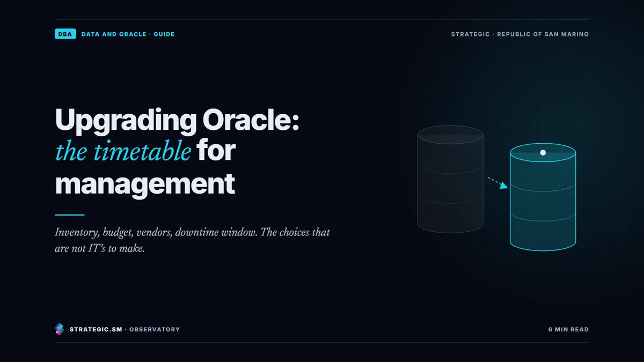644x362 pixels.
Task: Click the DBA badge label
Action: (65, 34)
